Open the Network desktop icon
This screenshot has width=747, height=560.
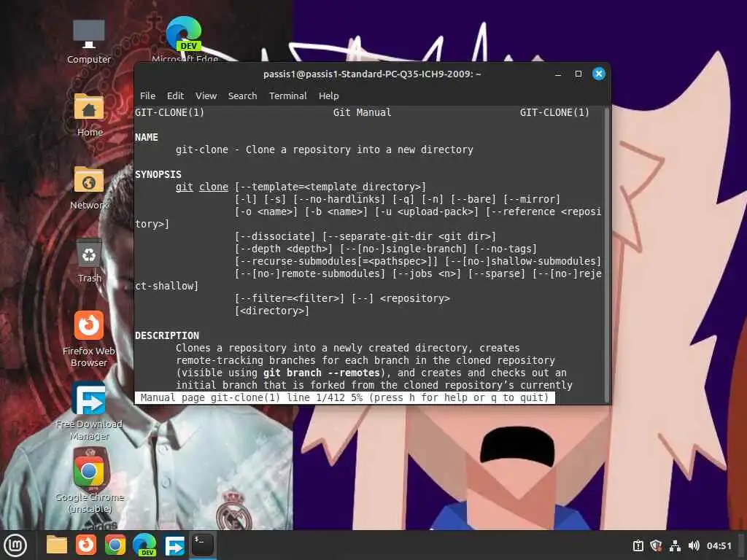tap(89, 187)
